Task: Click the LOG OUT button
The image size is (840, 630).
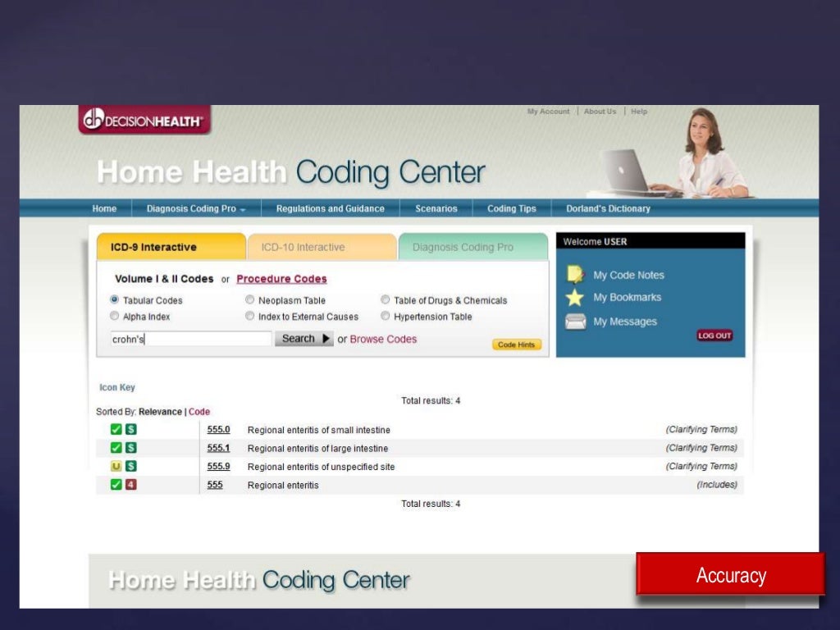Action: pyautogui.click(x=714, y=336)
